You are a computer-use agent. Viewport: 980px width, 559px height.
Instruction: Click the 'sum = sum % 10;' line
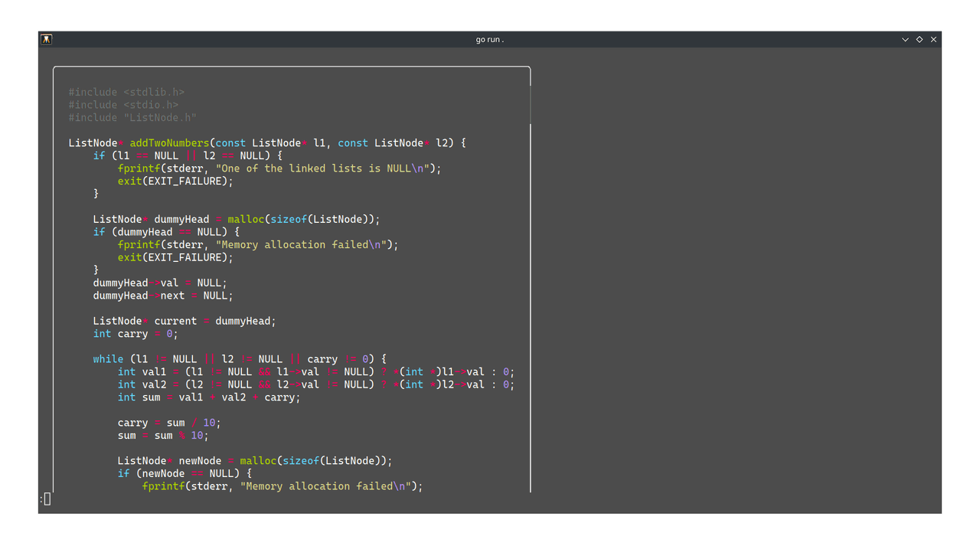163,436
